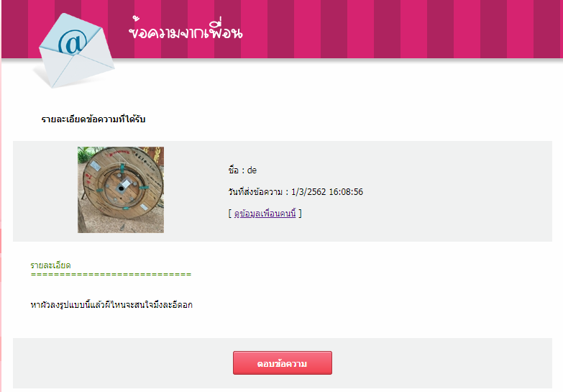Click the ชื่อ name label

[x=234, y=170]
